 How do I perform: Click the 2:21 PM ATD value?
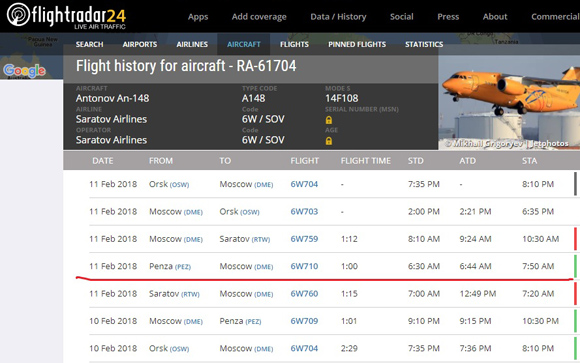point(475,212)
